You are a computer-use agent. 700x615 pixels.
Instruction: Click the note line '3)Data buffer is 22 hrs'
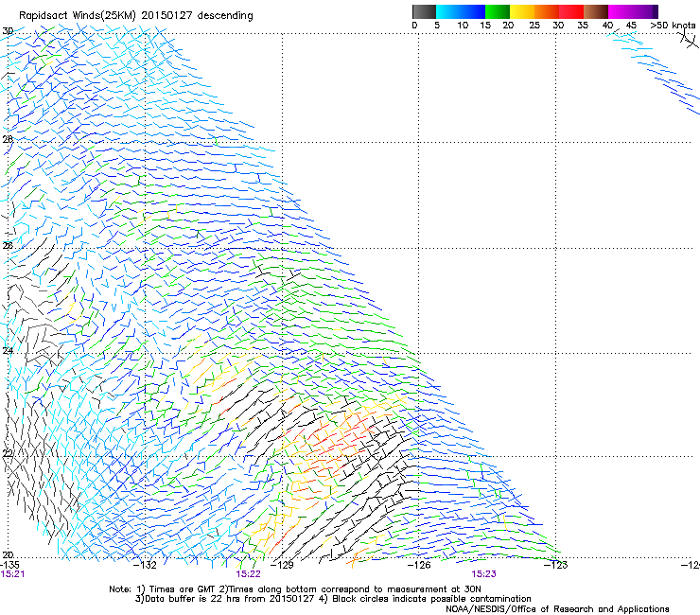(x=333, y=599)
